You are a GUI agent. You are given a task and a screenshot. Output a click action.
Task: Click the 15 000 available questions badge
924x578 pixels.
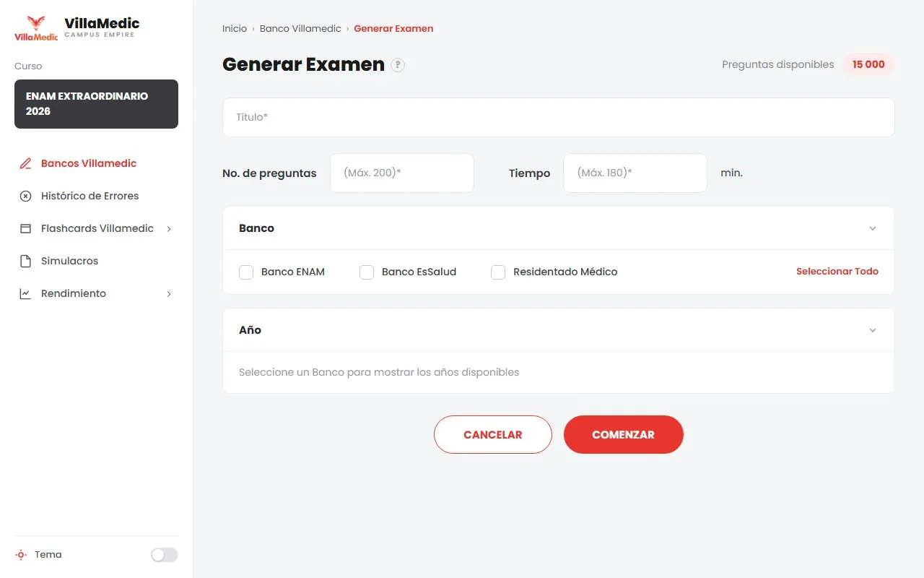click(868, 64)
